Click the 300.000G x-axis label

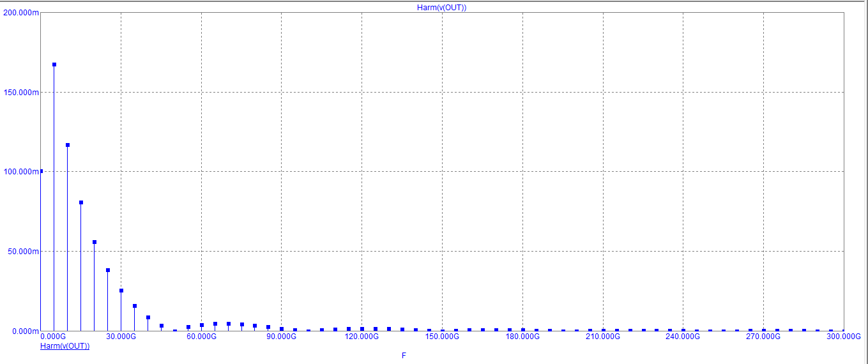click(x=844, y=337)
